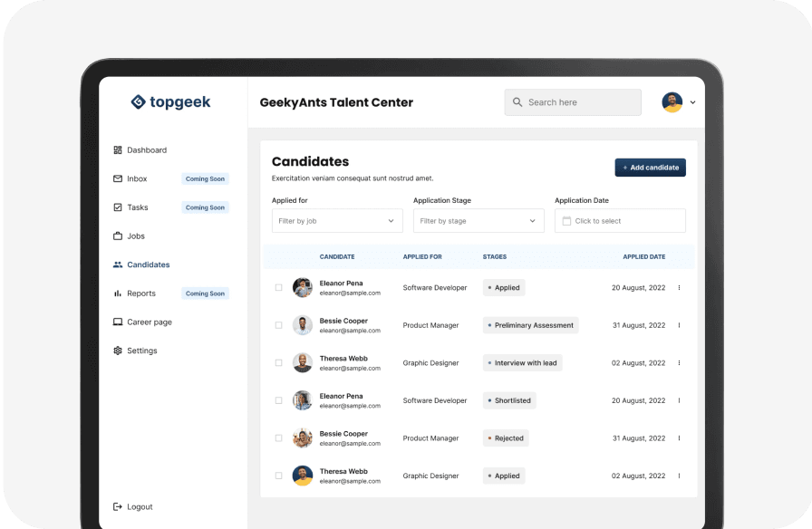Open the Dashboard section

[148, 149]
